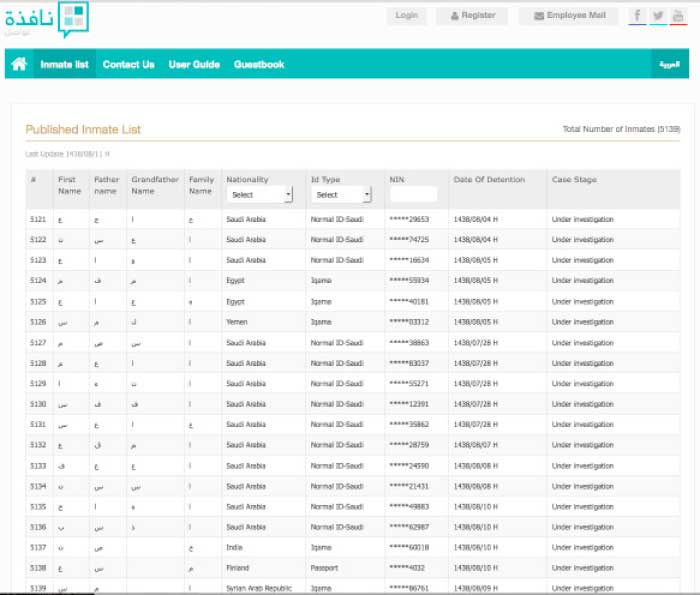Click NIN *****74725
This screenshot has width=700, height=595.
tap(409, 240)
